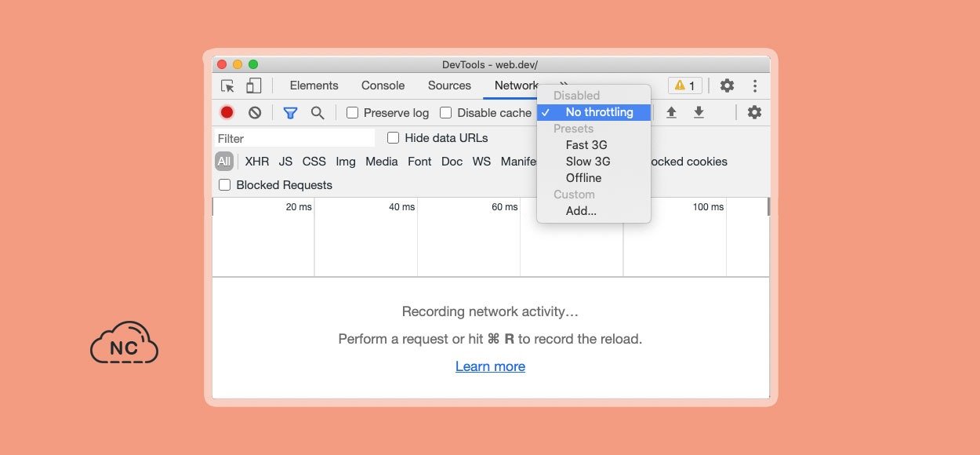The width and height of the screenshot is (980, 455).
Task: Check the Hide data URLs checkbox
Action: tap(394, 138)
